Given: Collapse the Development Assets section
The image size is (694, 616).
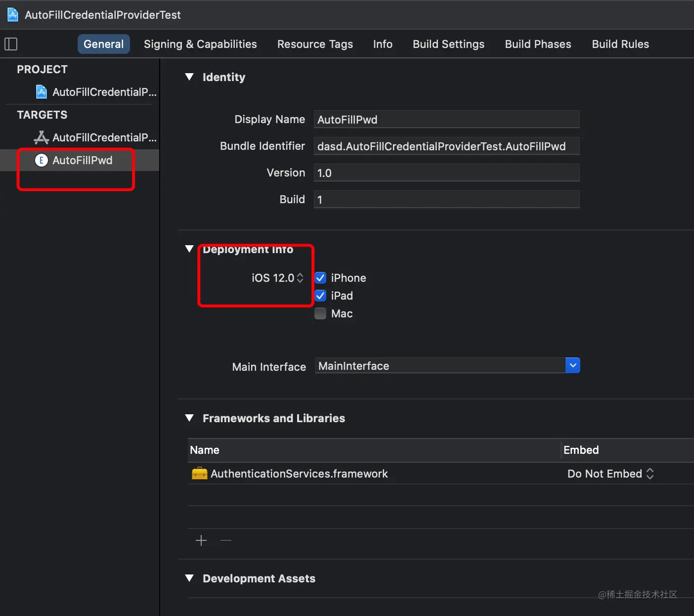Looking at the screenshot, I should [x=189, y=578].
